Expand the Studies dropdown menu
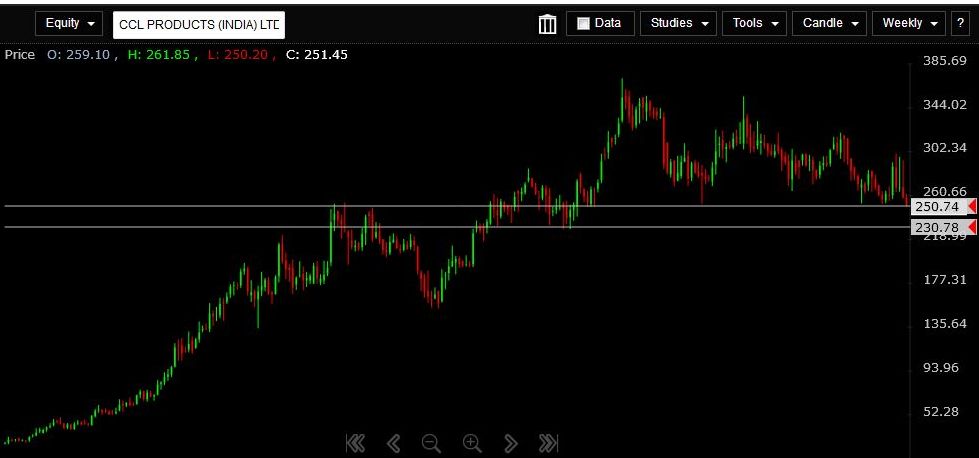 tap(678, 23)
